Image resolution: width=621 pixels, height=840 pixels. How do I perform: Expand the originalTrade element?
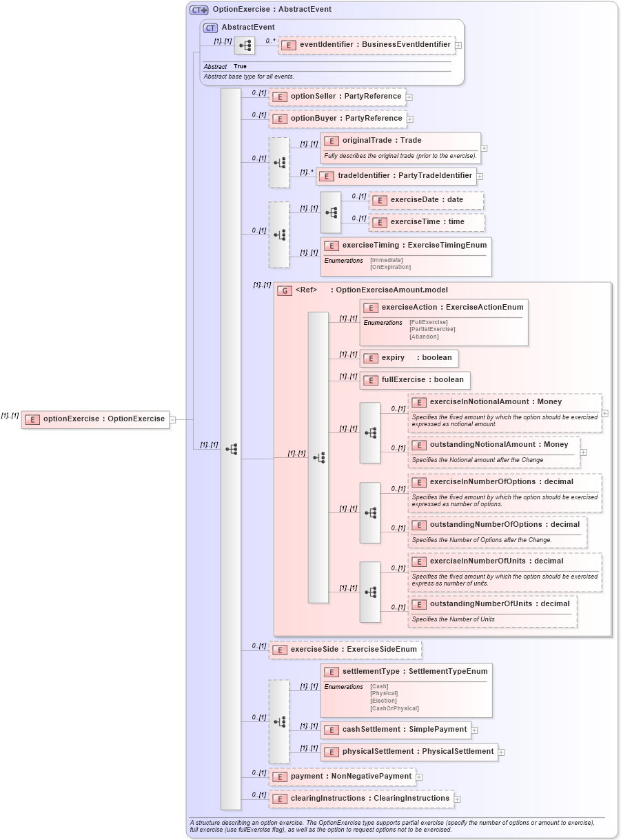(484, 148)
